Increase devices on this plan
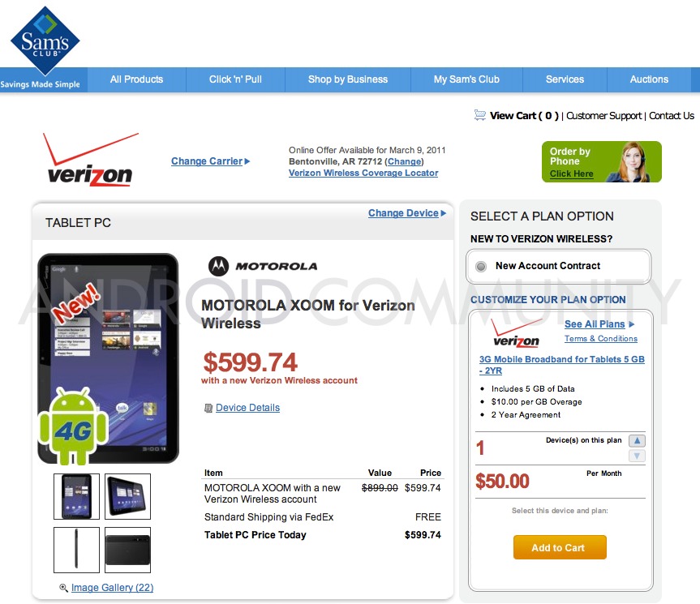This screenshot has width=700, height=604. [637, 441]
